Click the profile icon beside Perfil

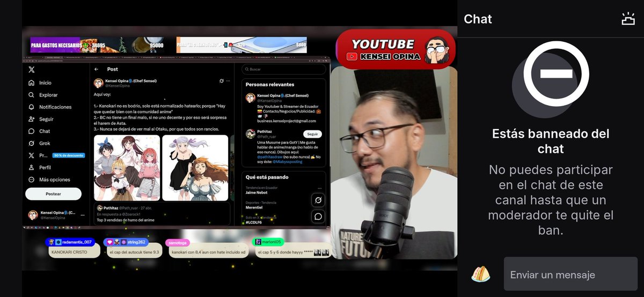(x=32, y=167)
